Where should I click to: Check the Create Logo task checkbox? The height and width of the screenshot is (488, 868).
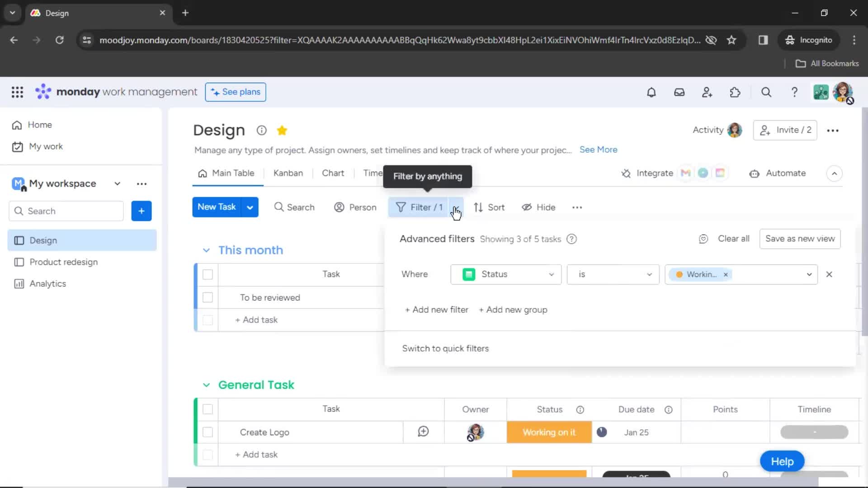(x=208, y=432)
